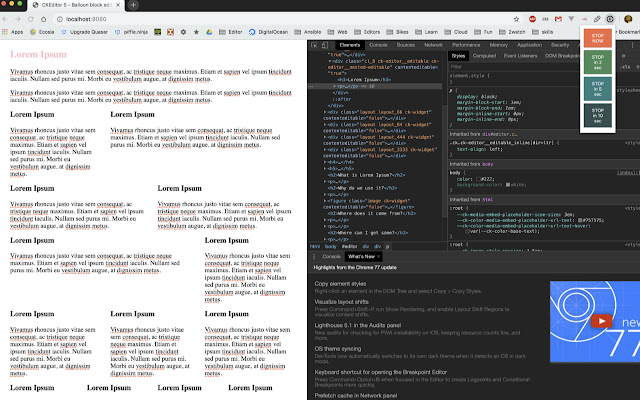This screenshot has width=640, height=400.
Task: Click the STOP in 2 sec button
Action: point(598,62)
